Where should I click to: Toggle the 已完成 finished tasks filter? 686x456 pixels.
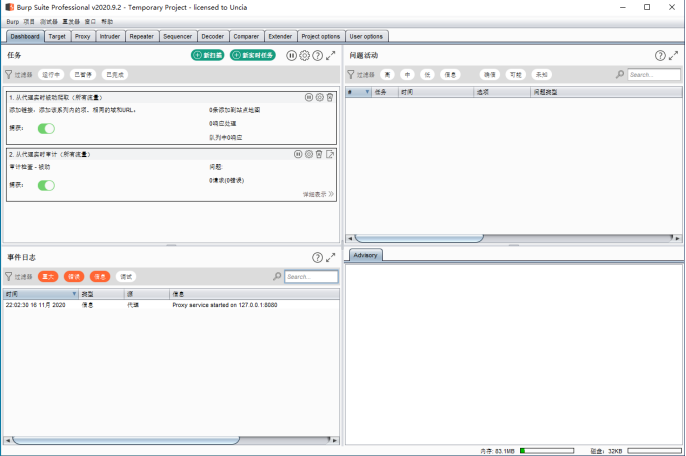(x=116, y=74)
